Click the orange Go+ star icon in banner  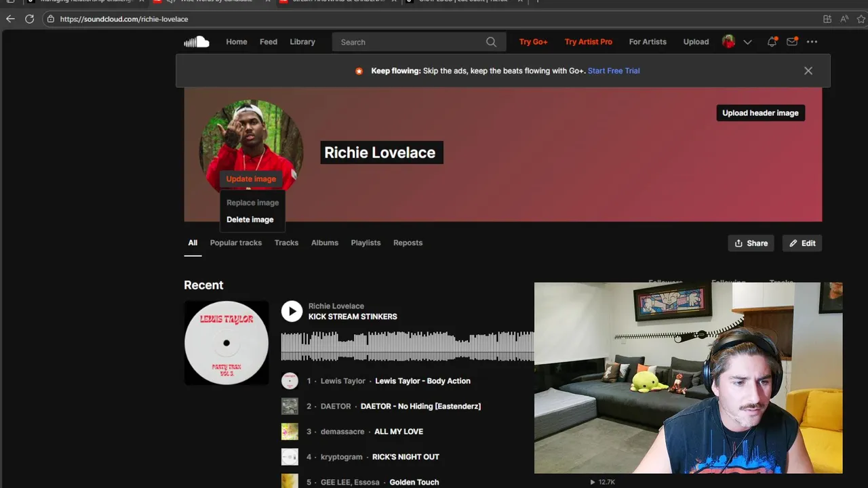(359, 71)
